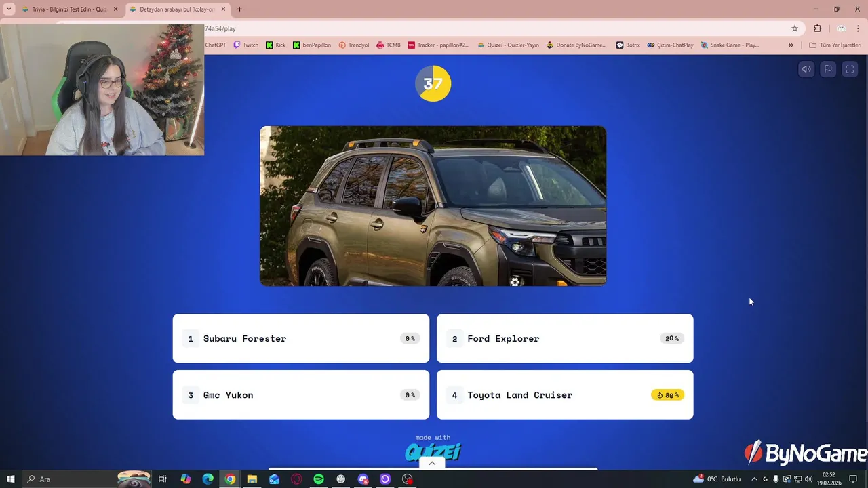Viewport: 868px width, 488px height.
Task: Open the weather widget 0°C Bulutlu
Action: pos(717,479)
